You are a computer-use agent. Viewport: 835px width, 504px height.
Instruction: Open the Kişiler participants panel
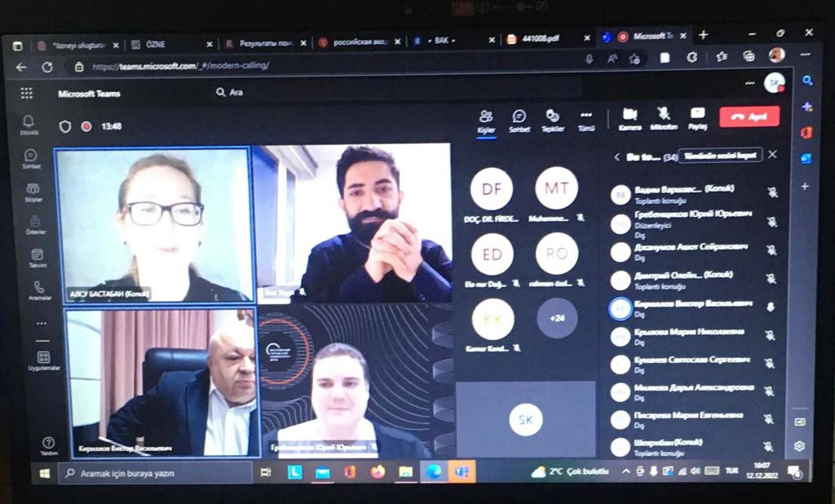click(x=486, y=119)
